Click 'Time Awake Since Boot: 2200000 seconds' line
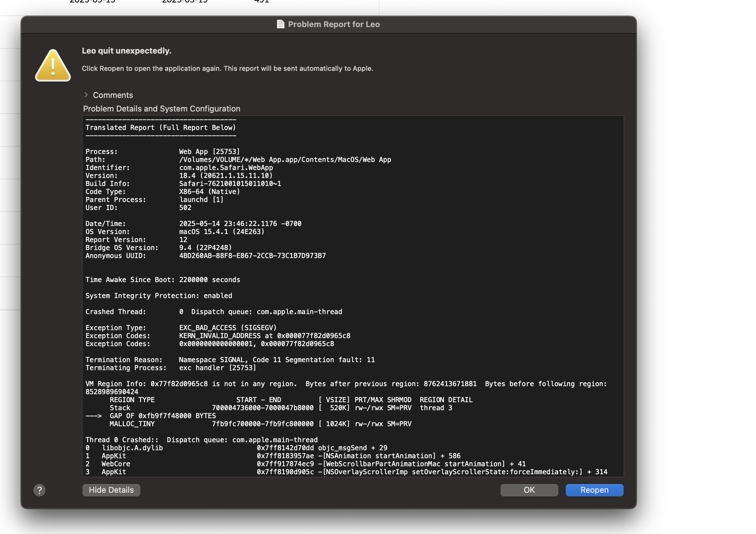This screenshot has height=534, width=756. pos(163,280)
